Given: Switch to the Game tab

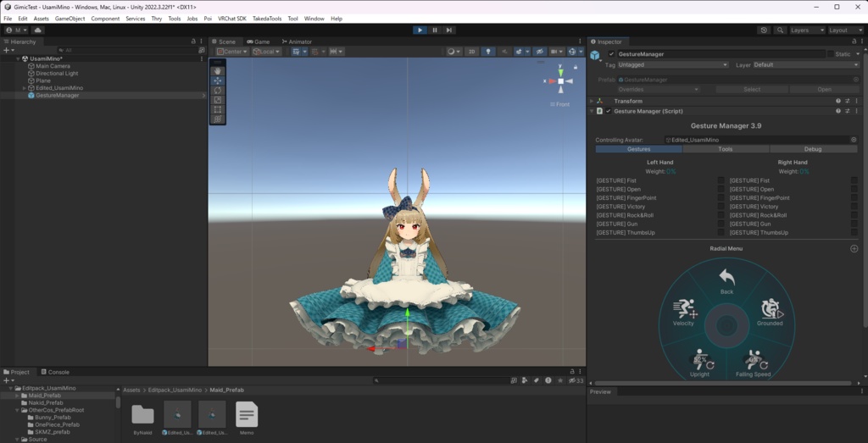Looking at the screenshot, I should coord(259,42).
